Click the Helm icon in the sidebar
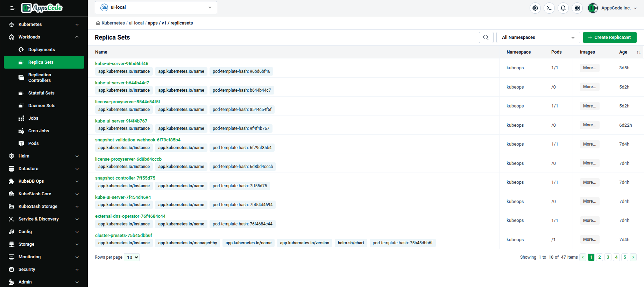Screen dimensions: 644x287 [x=12, y=156]
